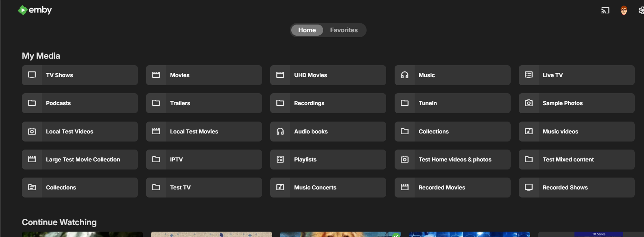Go to Recorded Movies
644x237 pixels.
(x=452, y=188)
